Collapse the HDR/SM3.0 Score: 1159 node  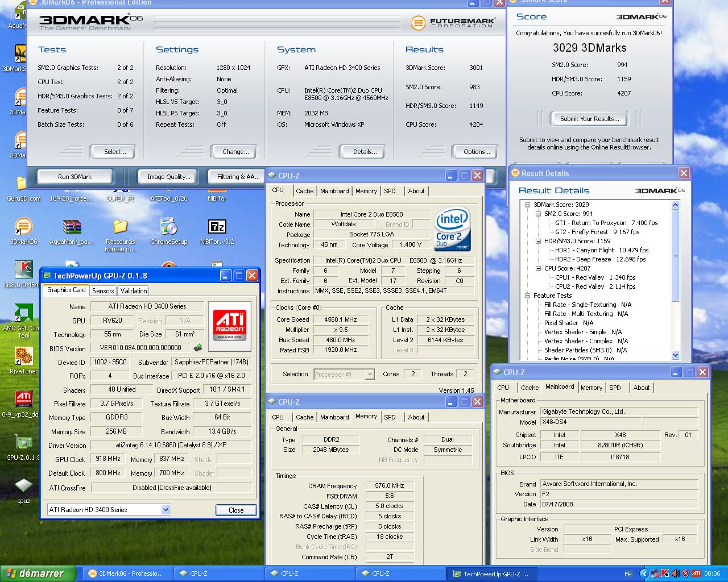point(538,241)
